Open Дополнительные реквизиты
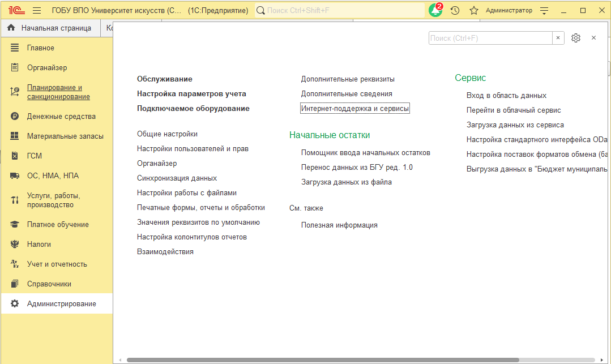Image resolution: width=611 pixels, height=364 pixels. coord(348,79)
